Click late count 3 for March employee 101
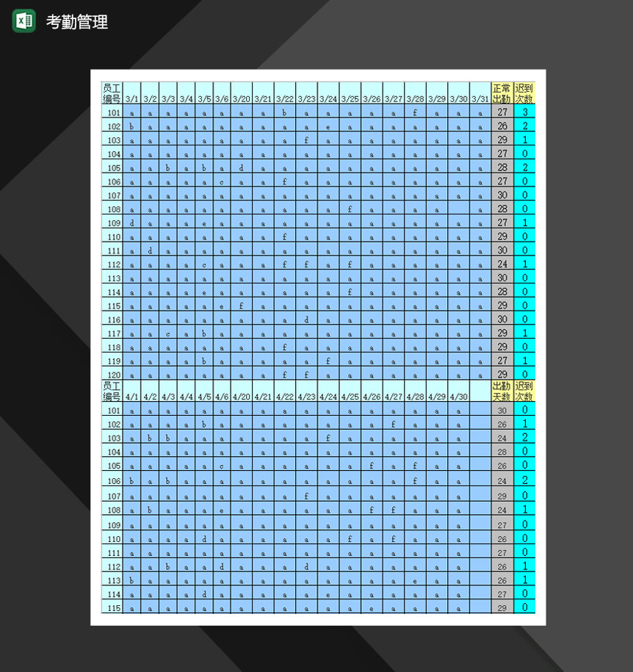 [x=524, y=112]
